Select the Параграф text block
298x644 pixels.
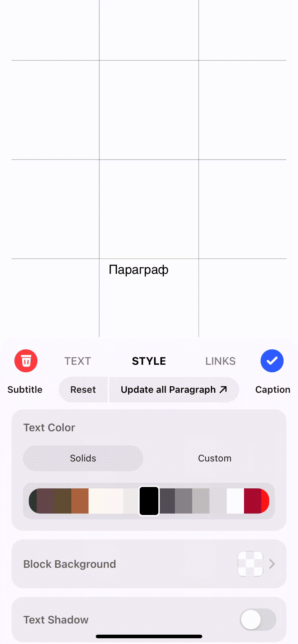(x=139, y=270)
